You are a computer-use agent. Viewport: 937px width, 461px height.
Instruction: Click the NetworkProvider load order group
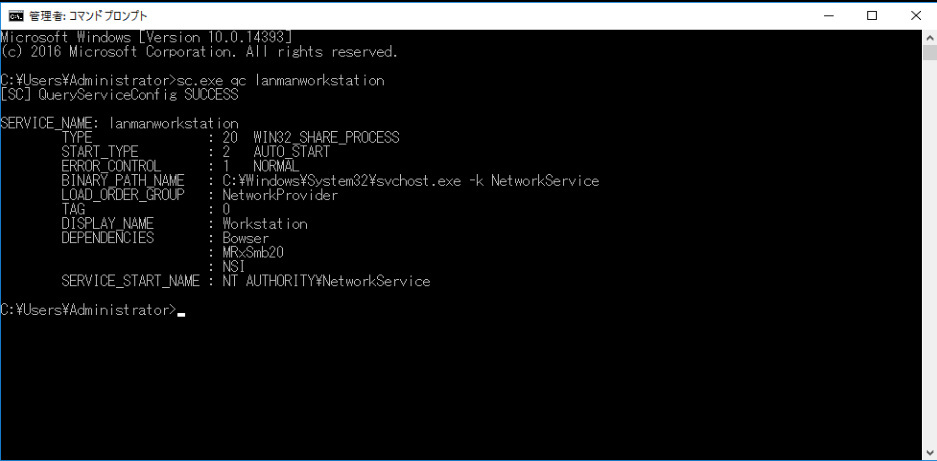[280, 195]
